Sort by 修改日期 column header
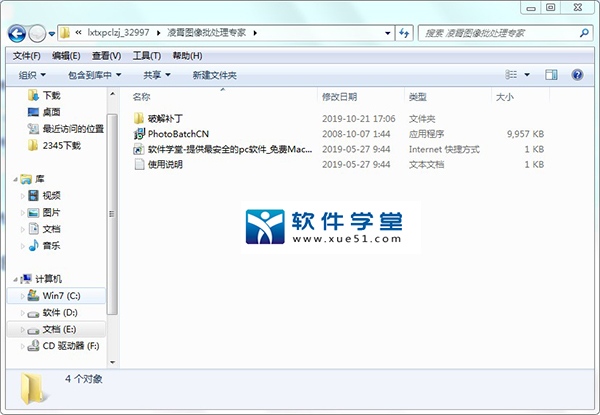600x415 pixels. (x=340, y=97)
